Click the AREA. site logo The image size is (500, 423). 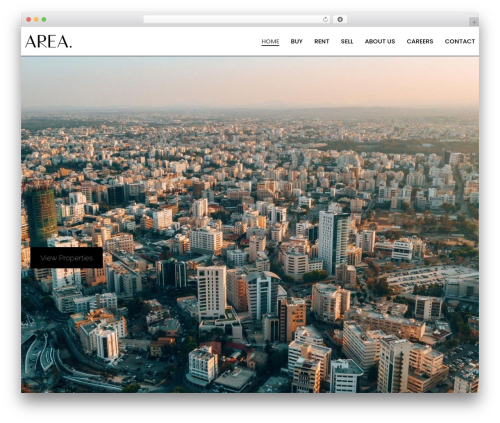pos(48,42)
